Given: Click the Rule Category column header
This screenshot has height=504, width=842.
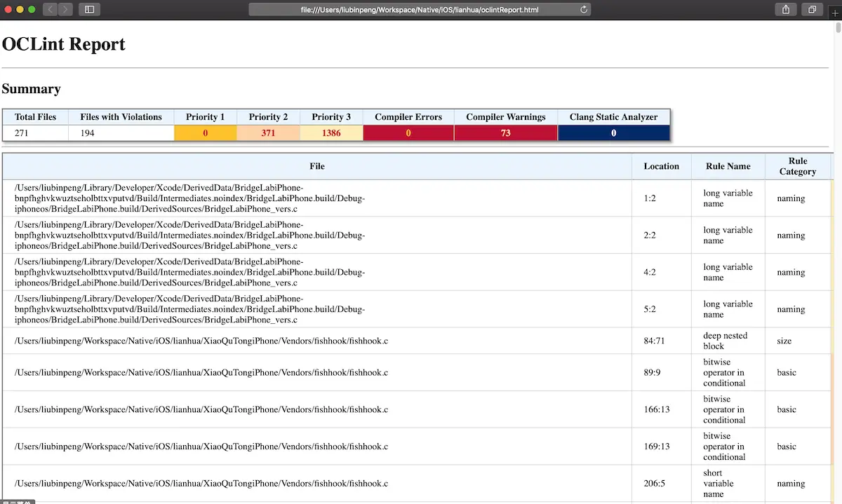Looking at the screenshot, I should coord(798,166).
